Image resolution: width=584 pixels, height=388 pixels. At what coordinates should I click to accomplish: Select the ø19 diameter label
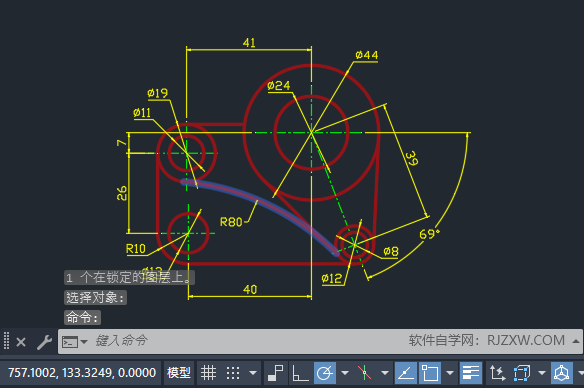(157, 93)
